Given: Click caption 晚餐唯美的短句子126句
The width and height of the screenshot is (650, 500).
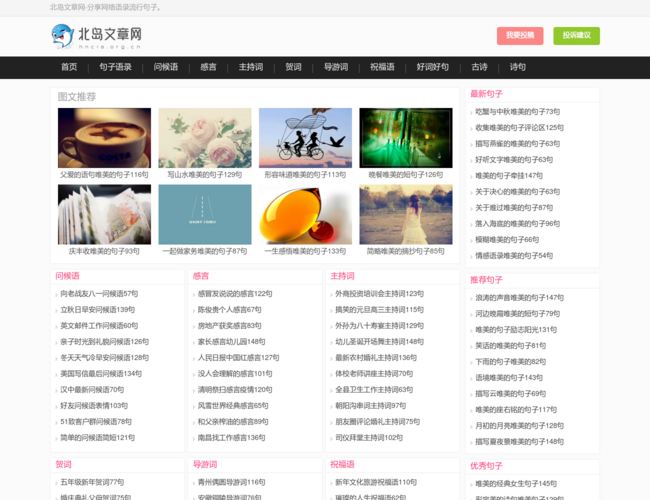Looking at the screenshot, I should tap(406, 175).
